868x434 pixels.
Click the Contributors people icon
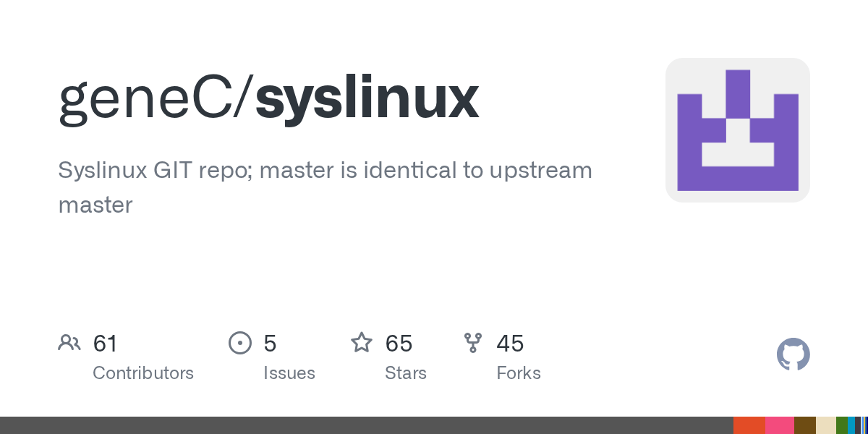point(69,343)
